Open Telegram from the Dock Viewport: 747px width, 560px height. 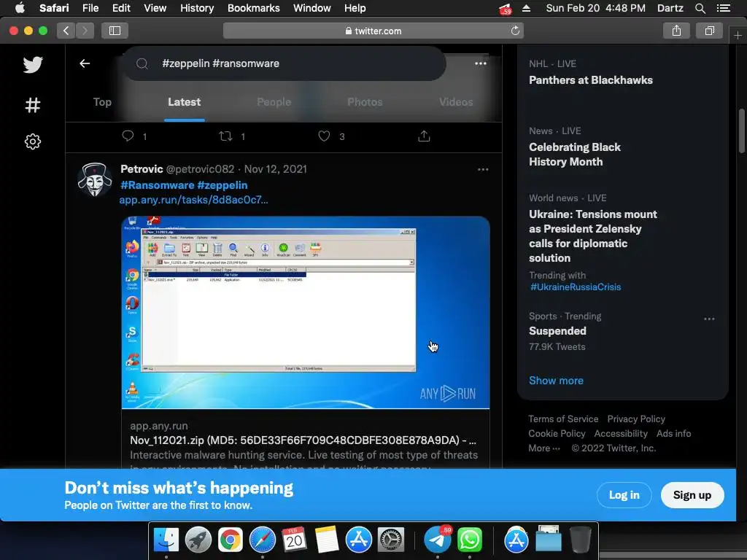pyautogui.click(x=438, y=540)
